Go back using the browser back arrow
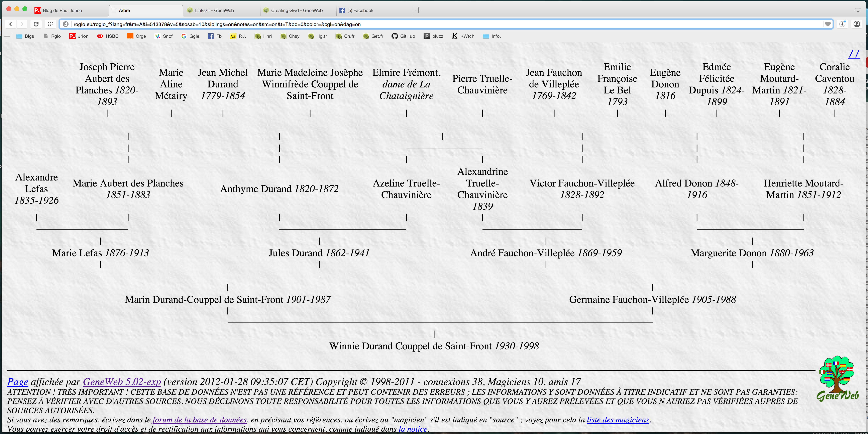Viewport: 868px width, 434px height. click(11, 24)
